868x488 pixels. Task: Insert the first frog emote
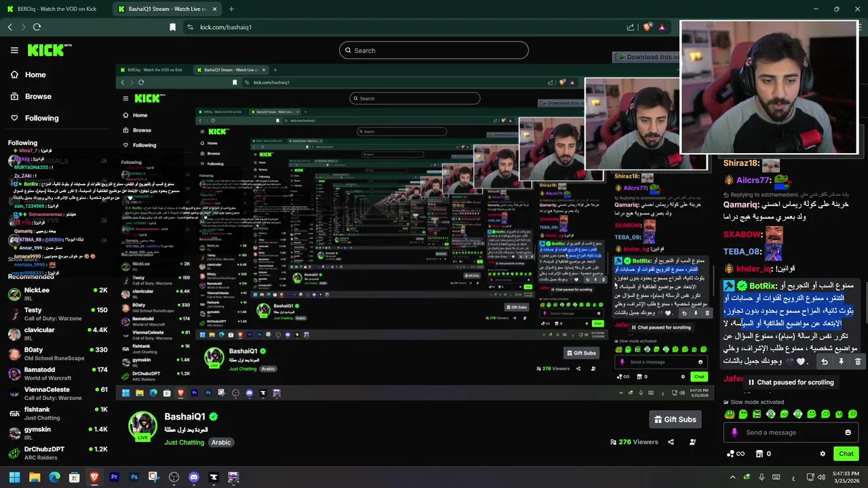(730, 414)
